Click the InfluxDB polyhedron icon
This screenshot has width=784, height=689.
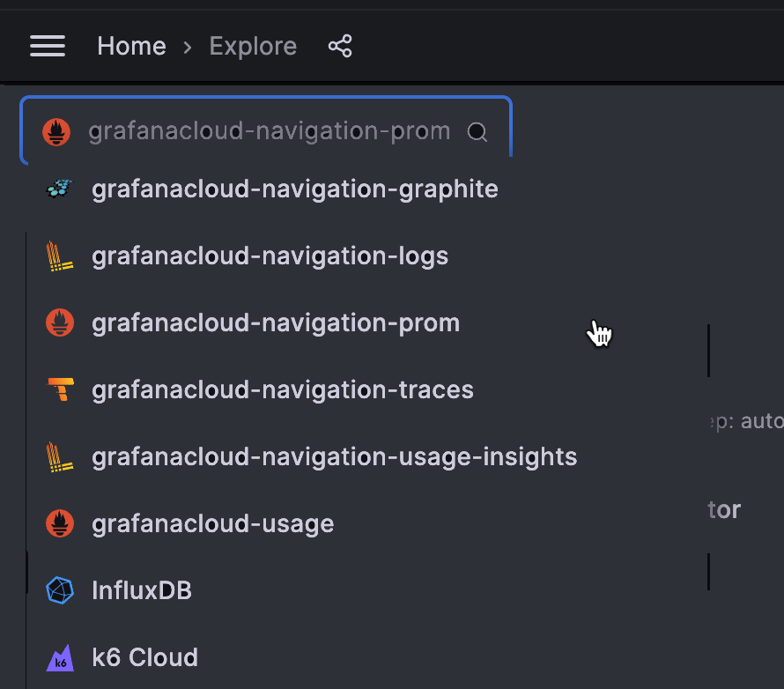(60, 590)
